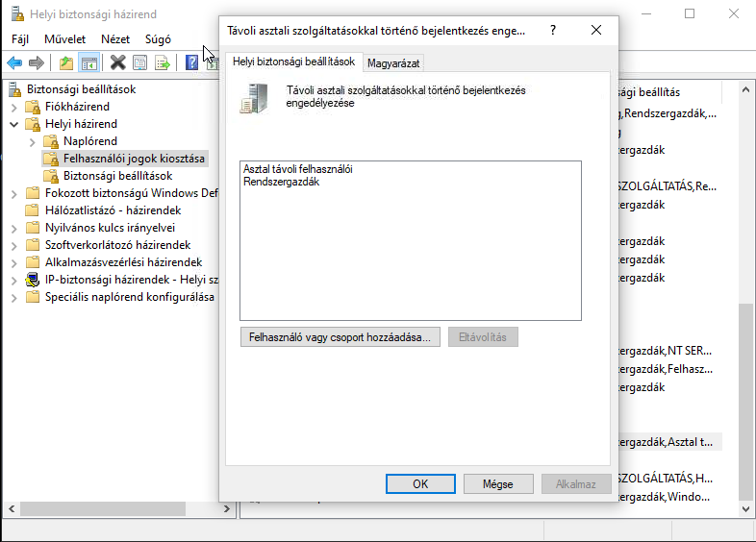Viewport: 756px width, 542px height.
Task: Toggle the show/hide console tree icon
Action: click(x=88, y=62)
